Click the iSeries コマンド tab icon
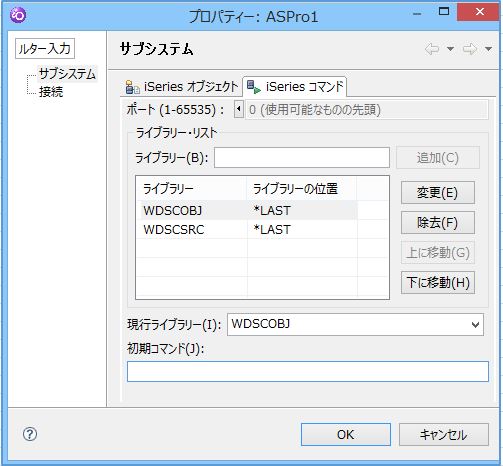The width and height of the screenshot is (503, 466). (x=254, y=87)
